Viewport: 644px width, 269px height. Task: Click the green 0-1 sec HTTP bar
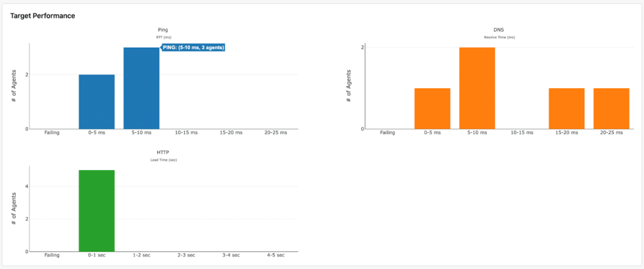click(96, 210)
